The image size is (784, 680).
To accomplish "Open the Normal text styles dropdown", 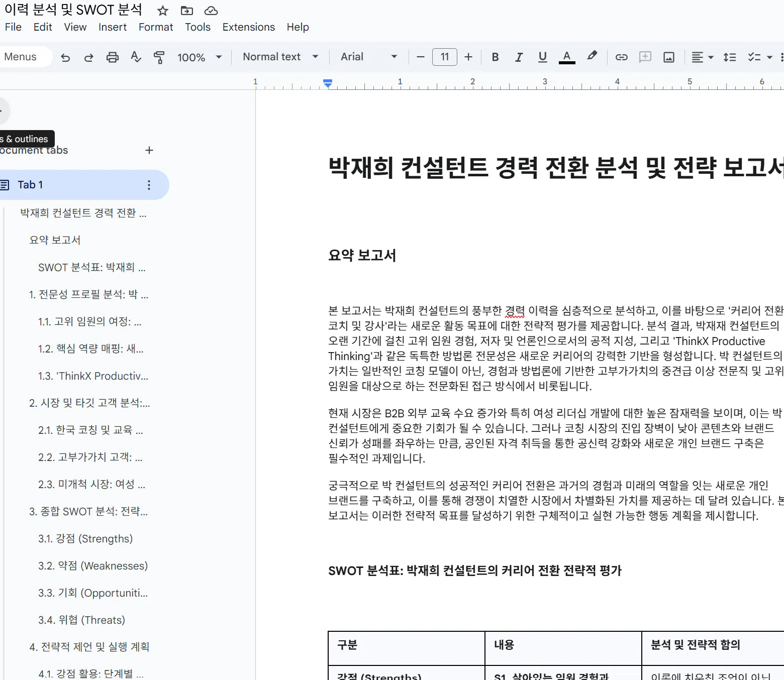I will tap(279, 57).
